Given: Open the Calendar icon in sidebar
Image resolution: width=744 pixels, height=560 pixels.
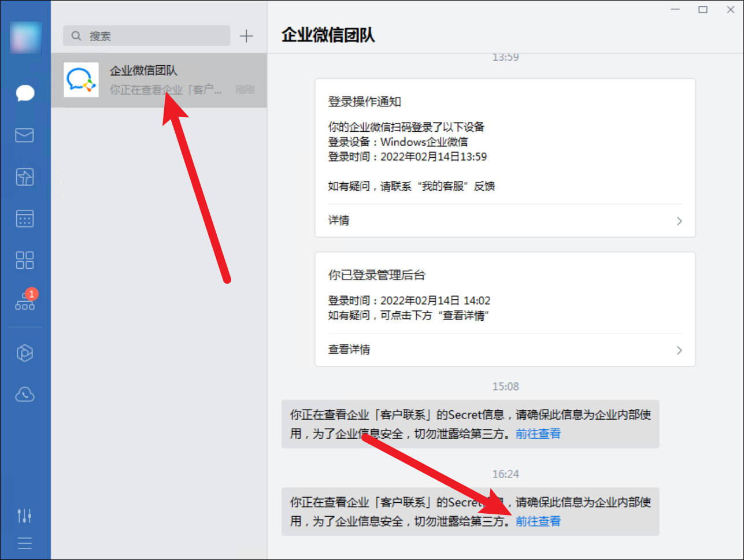Looking at the screenshot, I should click(x=25, y=218).
